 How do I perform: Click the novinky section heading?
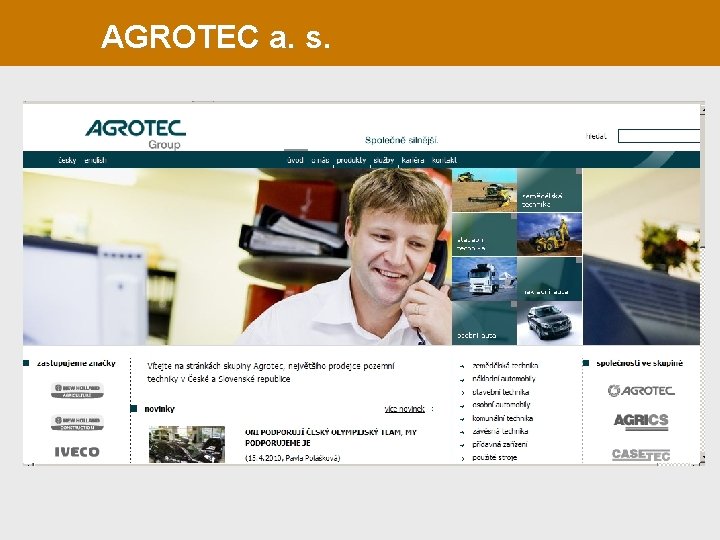click(x=159, y=409)
